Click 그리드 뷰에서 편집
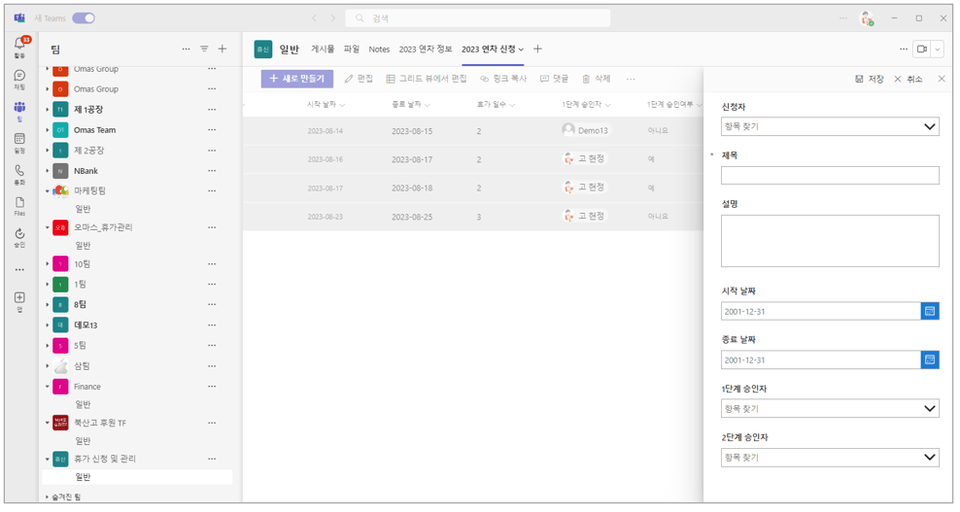960x512 pixels. 426,79
